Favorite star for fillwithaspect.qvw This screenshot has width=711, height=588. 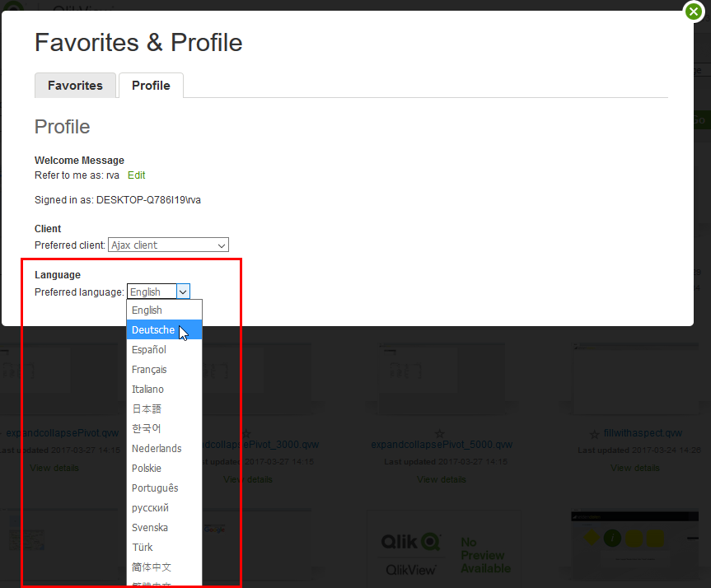coord(595,434)
